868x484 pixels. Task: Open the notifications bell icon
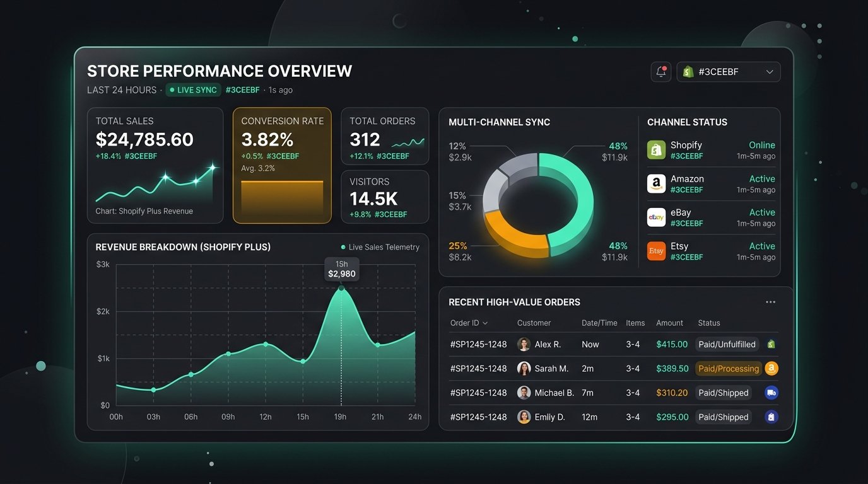tap(661, 72)
